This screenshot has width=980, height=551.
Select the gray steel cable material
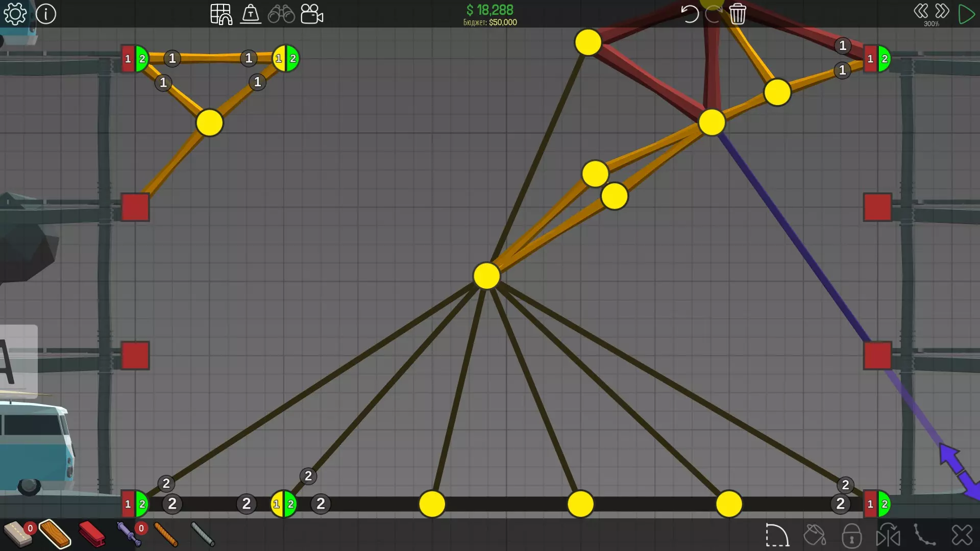tap(203, 534)
